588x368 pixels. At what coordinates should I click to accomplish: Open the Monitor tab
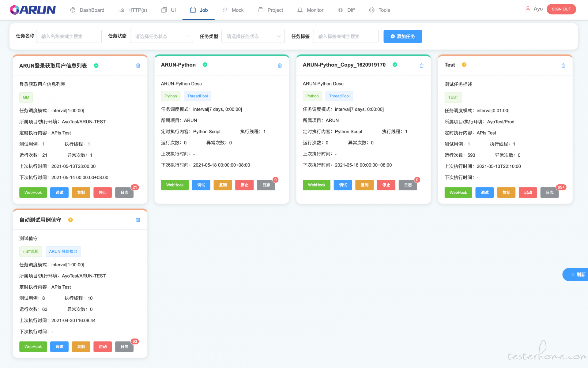pyautogui.click(x=310, y=10)
